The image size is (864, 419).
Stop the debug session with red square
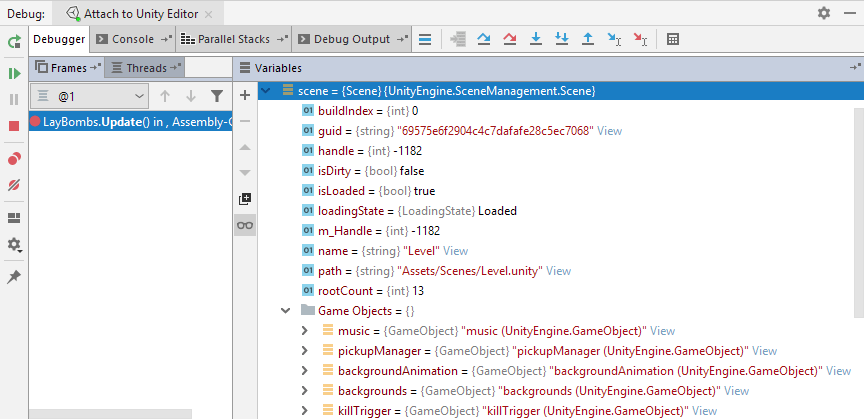[x=14, y=126]
